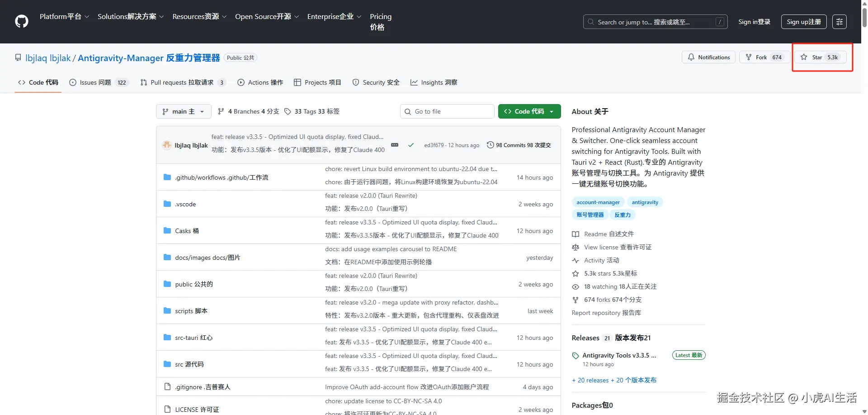
Task: Click folder icon for Casks
Action: tap(167, 230)
